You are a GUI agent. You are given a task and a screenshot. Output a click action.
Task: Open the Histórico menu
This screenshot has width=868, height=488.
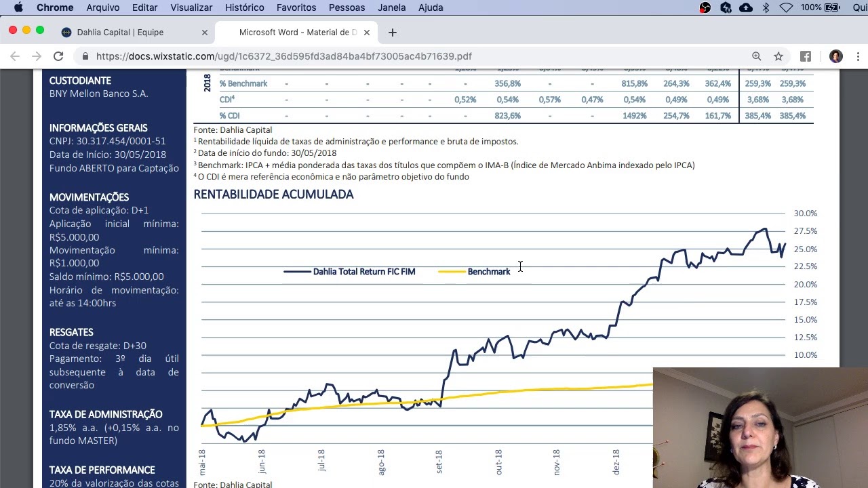(x=244, y=7)
